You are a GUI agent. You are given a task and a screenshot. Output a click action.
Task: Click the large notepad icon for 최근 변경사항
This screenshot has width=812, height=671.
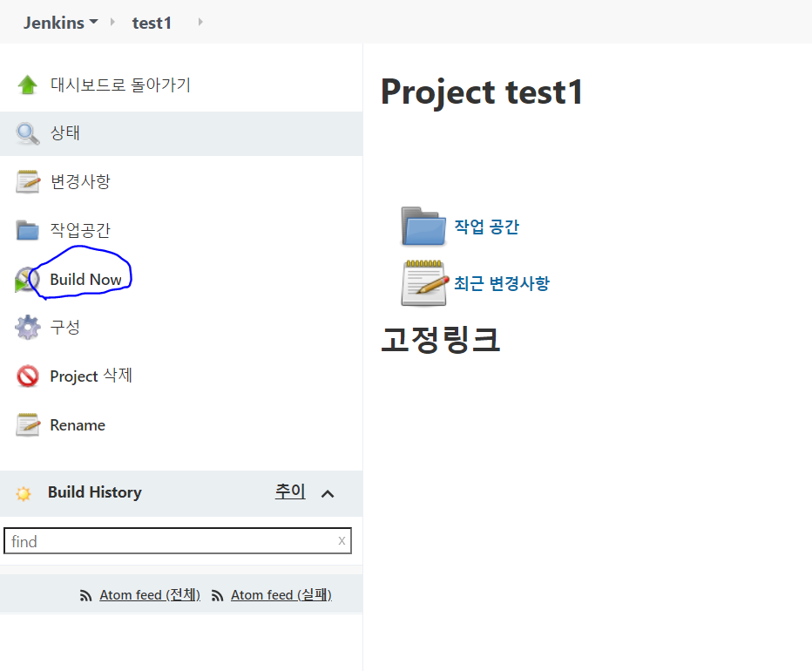[x=424, y=283]
